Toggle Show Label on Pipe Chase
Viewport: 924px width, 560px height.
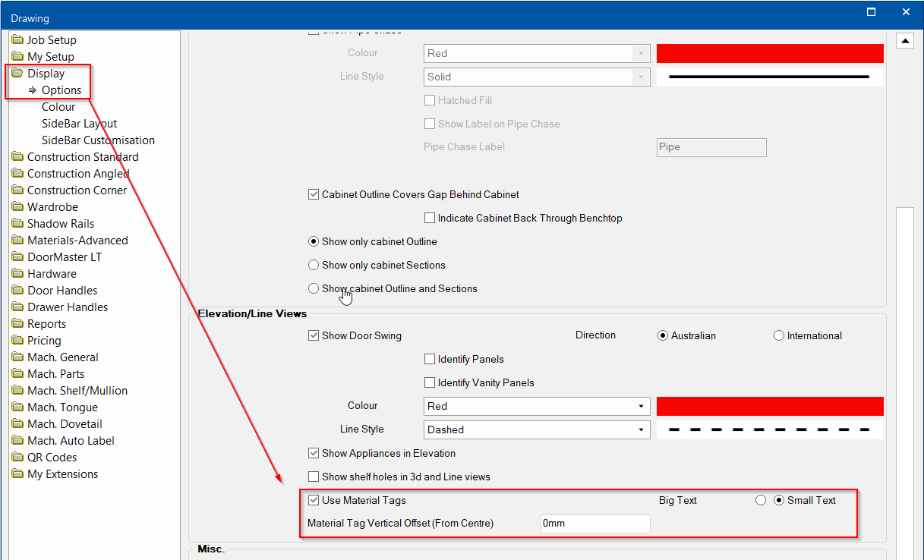[430, 124]
